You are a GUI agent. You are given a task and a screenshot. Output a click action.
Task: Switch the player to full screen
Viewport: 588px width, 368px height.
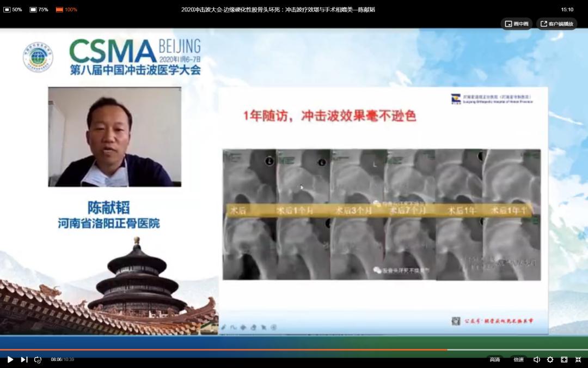(578, 359)
